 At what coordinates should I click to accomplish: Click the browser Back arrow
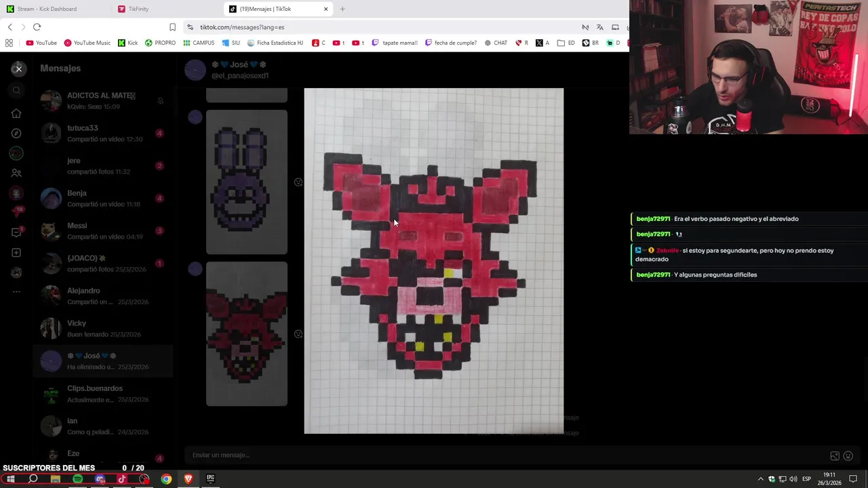point(9,27)
